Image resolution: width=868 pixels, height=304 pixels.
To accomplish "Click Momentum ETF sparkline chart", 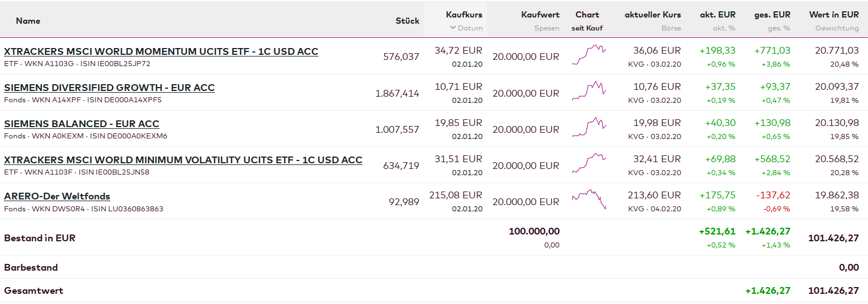I will (588, 55).
